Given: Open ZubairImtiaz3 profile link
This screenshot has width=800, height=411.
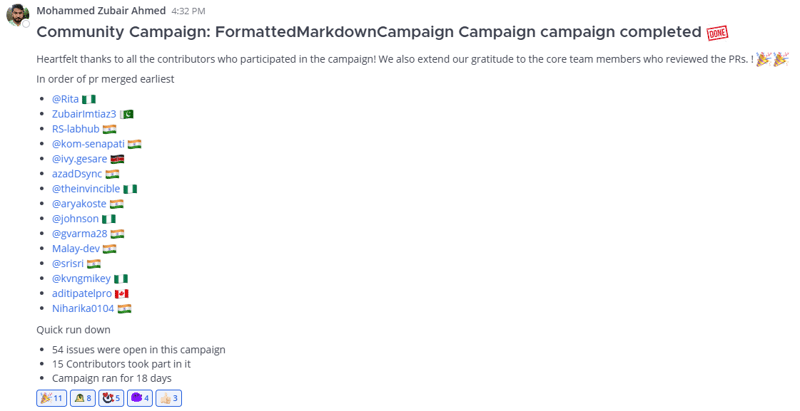Looking at the screenshot, I should click(84, 114).
